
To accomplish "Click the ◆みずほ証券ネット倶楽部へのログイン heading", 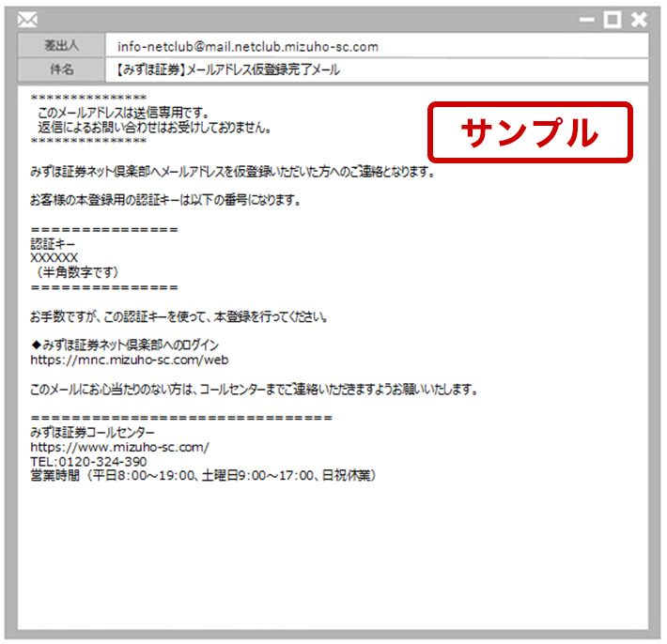I will pyautogui.click(x=125, y=345).
